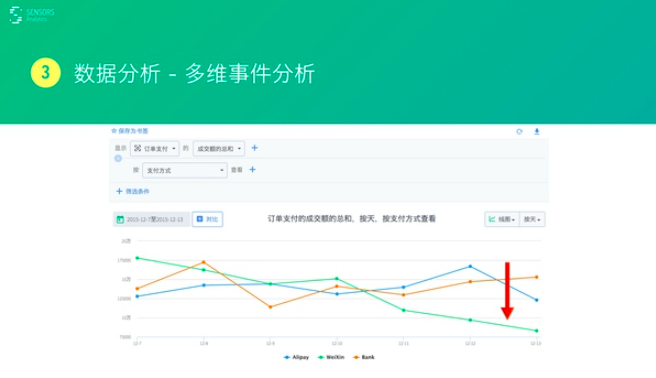Open the 订单支付 event dropdown

(x=154, y=148)
